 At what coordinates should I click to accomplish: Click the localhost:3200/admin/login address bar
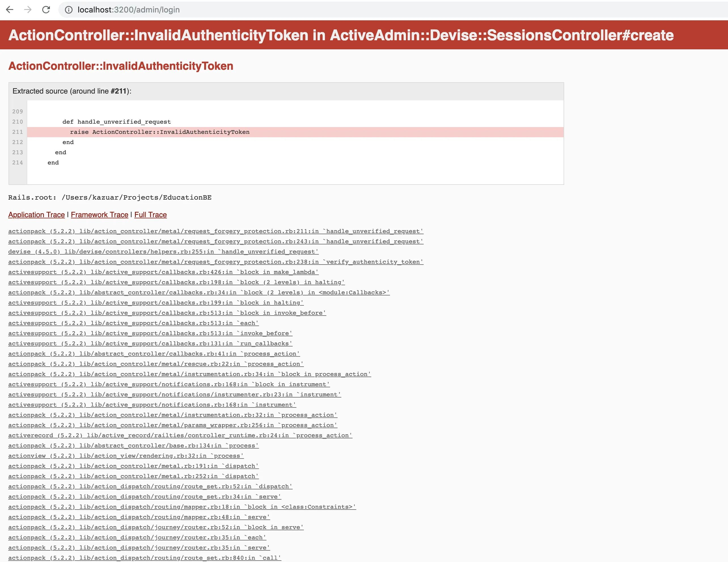point(128,10)
